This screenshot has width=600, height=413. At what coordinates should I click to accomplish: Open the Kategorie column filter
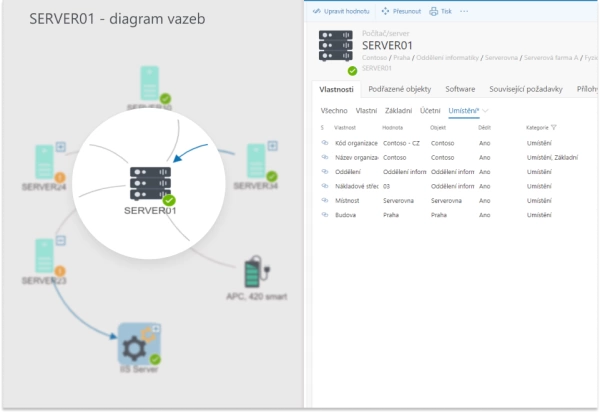pos(554,128)
